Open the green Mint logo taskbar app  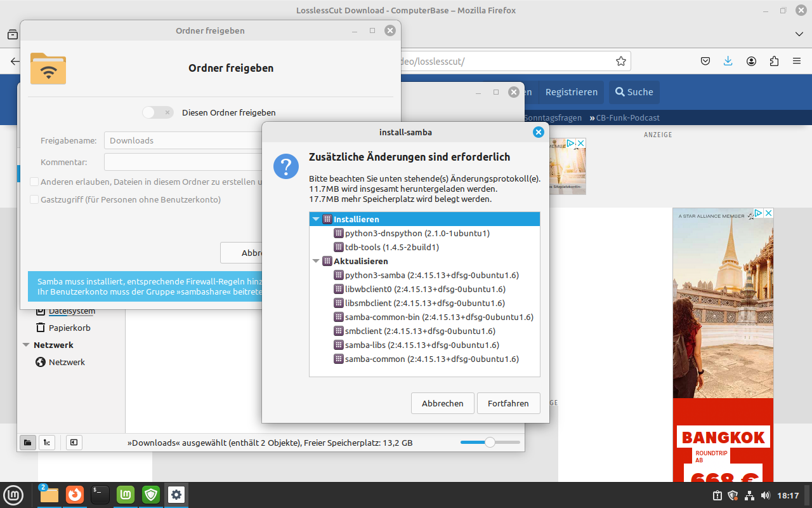(x=126, y=495)
